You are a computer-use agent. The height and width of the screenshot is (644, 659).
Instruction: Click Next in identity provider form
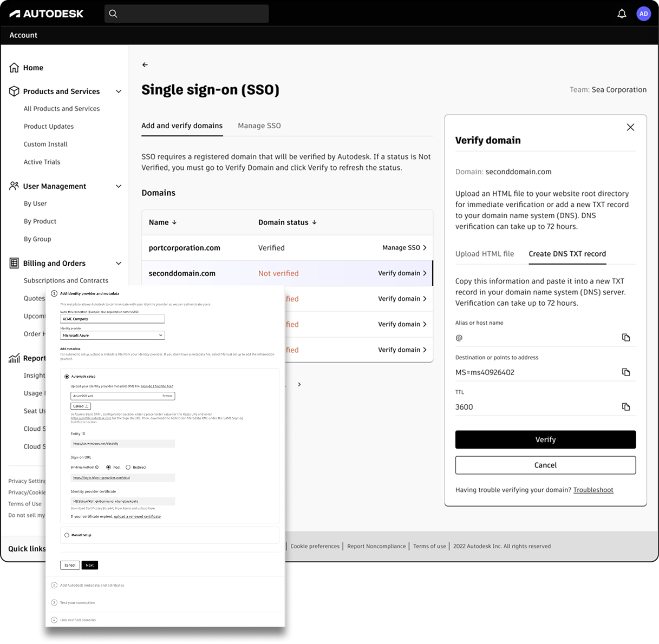(x=90, y=566)
